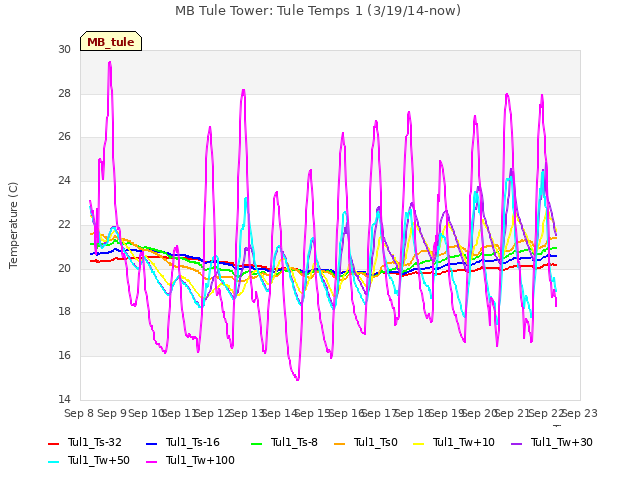Click the highest magenta peak near Sep 9
Screen dimensions: 640x480
pyautogui.click(x=109, y=63)
